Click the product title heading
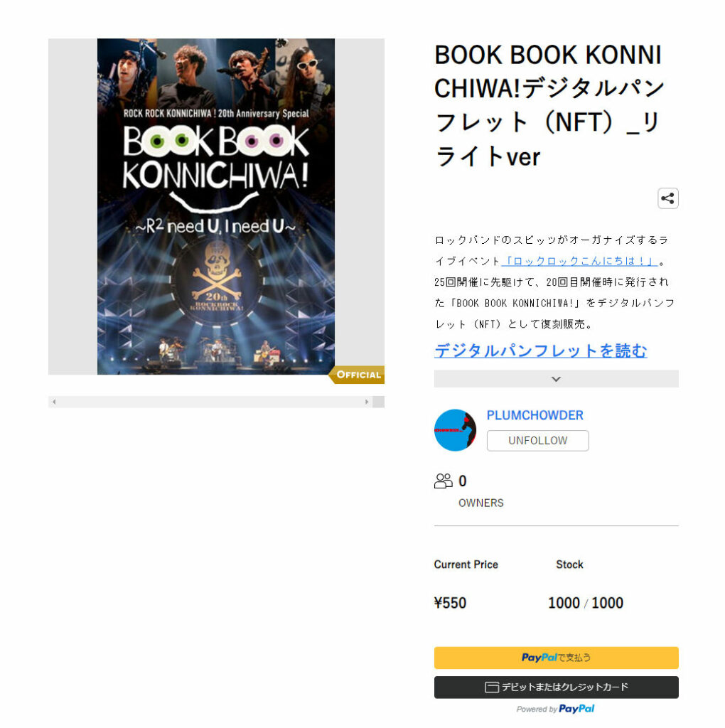 [550, 105]
